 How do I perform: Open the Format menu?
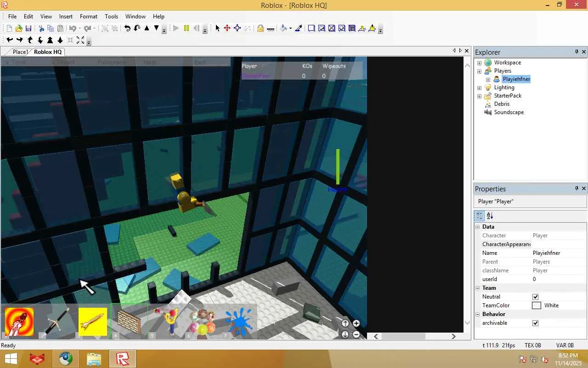coord(89,17)
